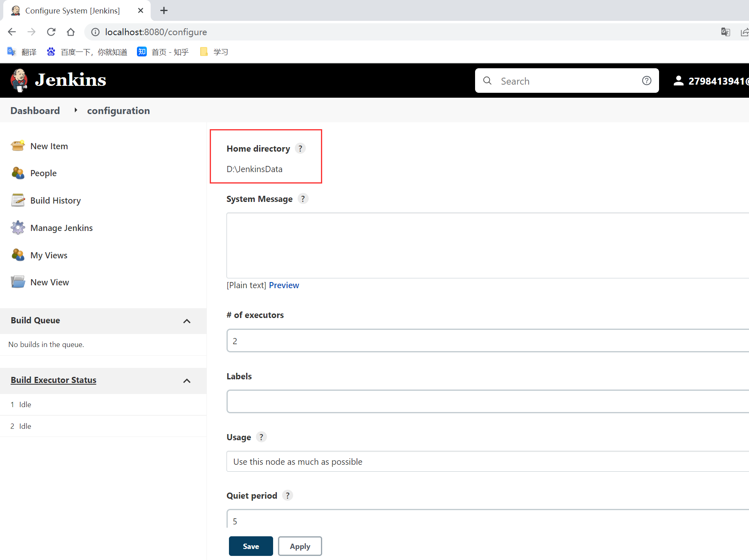Viewport: 749px width, 560px height.
Task: Collapse the Build Executor Status section
Action: tap(187, 381)
